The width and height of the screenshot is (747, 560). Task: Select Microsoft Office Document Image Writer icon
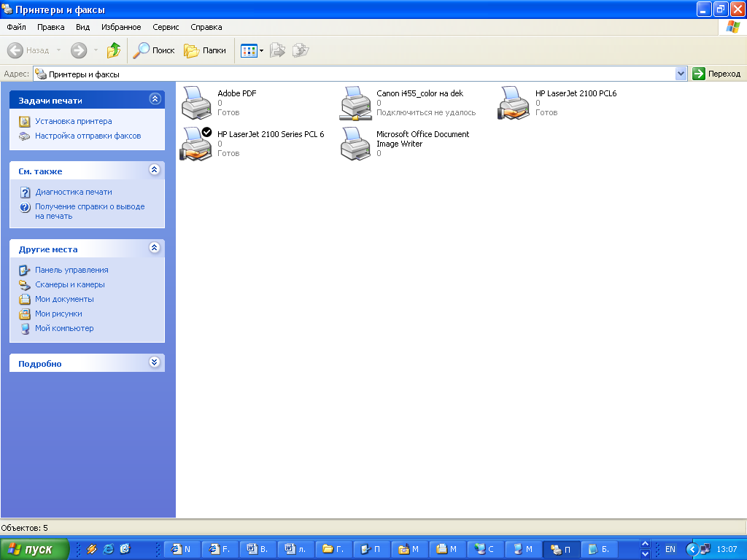[x=355, y=144]
